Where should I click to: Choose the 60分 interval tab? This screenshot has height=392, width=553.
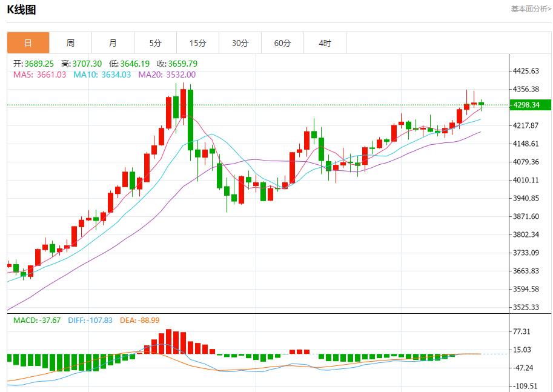point(282,43)
